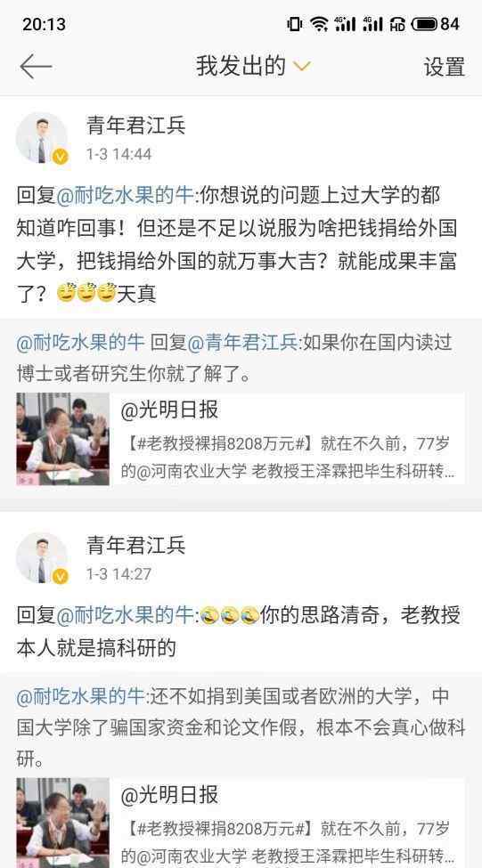Open the 我发出的 dropdown chevron

pos(302,67)
